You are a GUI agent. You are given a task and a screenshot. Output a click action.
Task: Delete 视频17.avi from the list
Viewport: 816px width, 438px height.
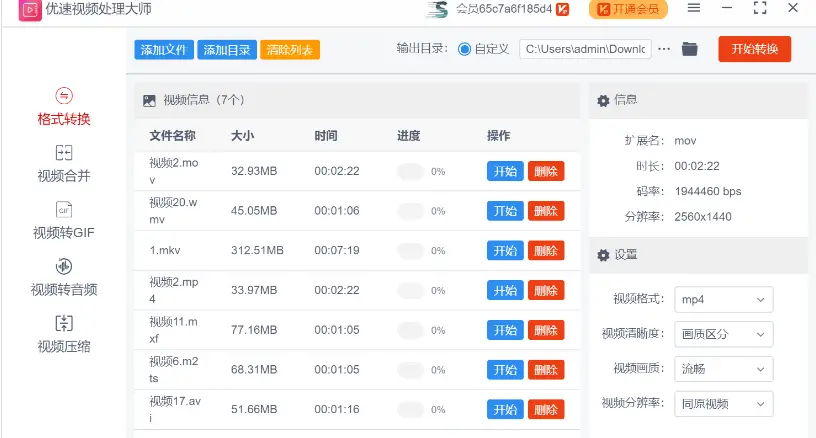point(546,410)
